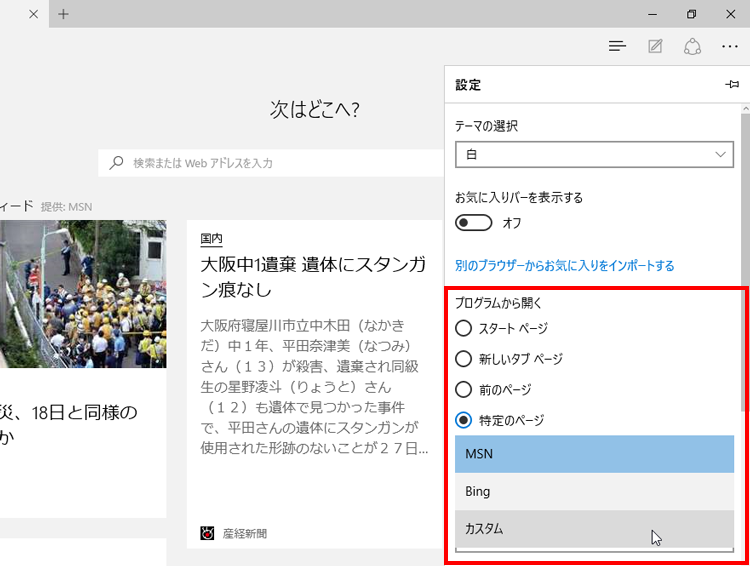
Task: Select the スタート ページ radio button
Action: click(464, 328)
